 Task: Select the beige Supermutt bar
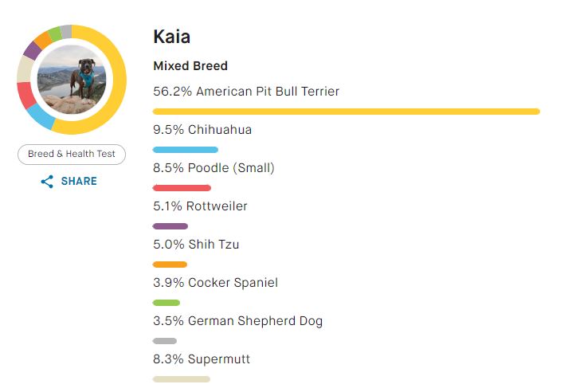181,379
